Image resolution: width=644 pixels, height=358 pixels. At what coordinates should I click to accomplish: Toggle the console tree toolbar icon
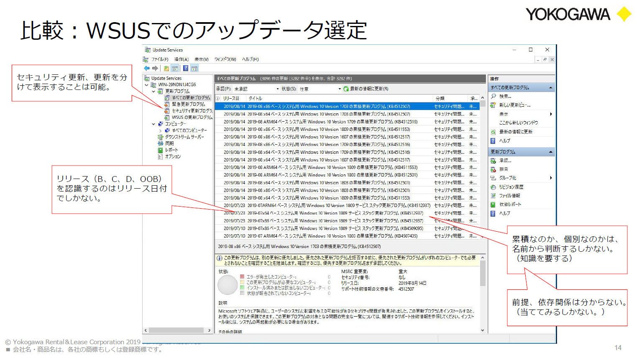(175, 68)
